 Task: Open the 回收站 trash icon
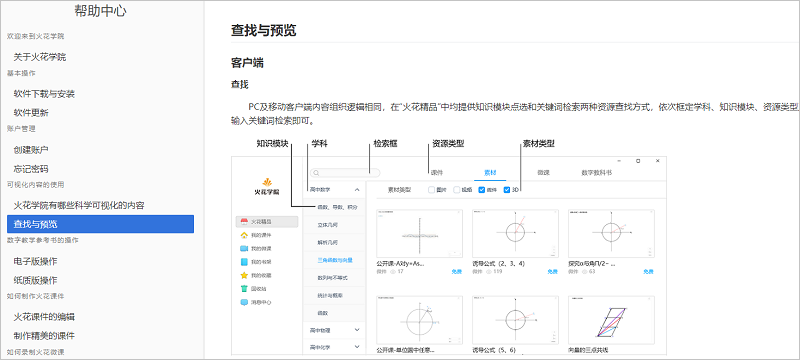point(244,289)
